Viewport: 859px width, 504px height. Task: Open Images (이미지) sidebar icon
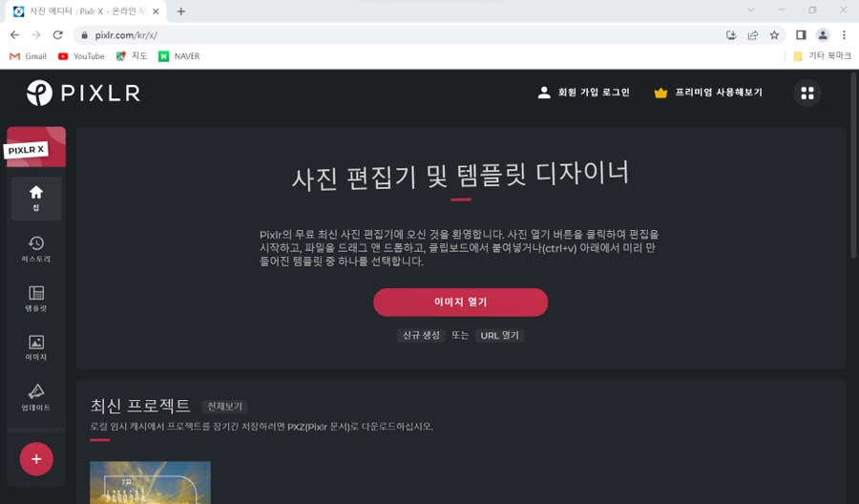pos(36,347)
